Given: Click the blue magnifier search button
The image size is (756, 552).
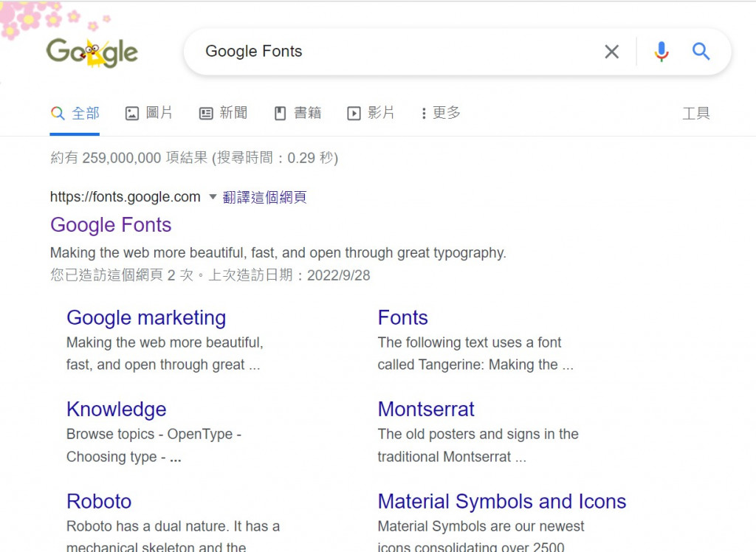Looking at the screenshot, I should [701, 51].
